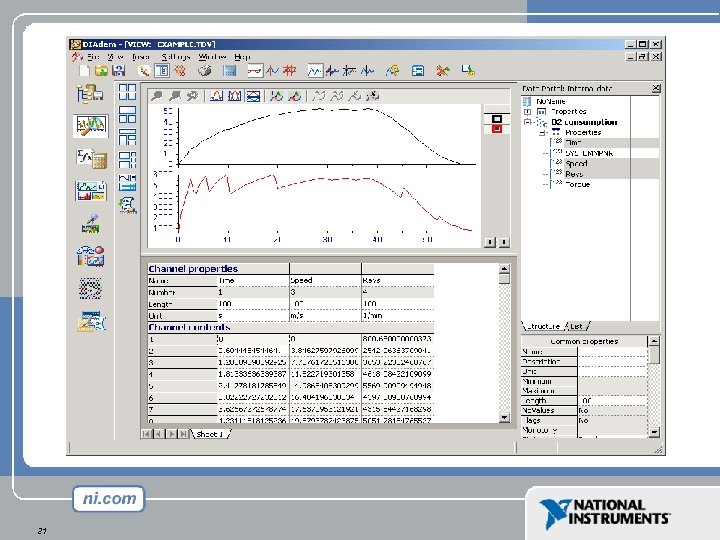Click the first zoom icon in the graph toolbar
720x540 pixels.
click(x=157, y=96)
